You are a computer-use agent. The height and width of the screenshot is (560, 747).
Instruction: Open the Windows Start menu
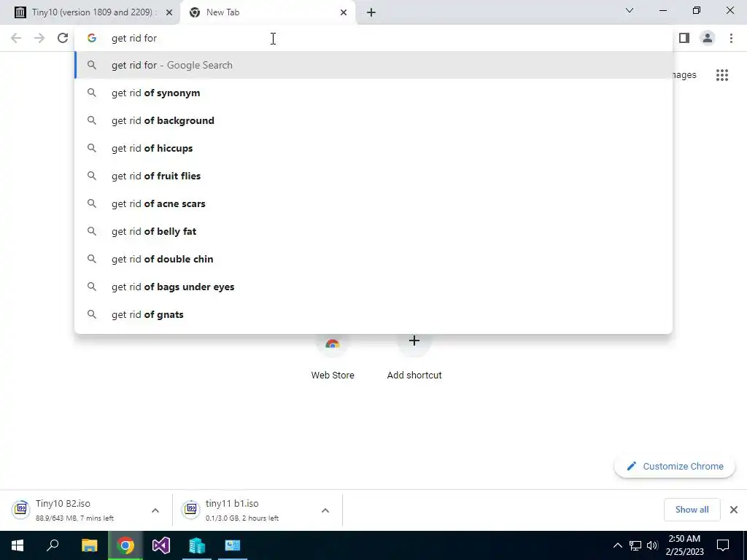click(18, 545)
